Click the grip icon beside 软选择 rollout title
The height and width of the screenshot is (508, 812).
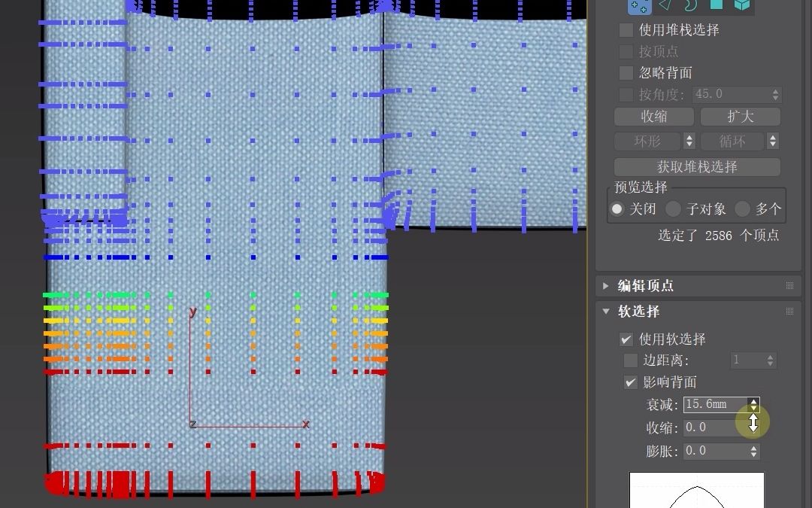789,311
